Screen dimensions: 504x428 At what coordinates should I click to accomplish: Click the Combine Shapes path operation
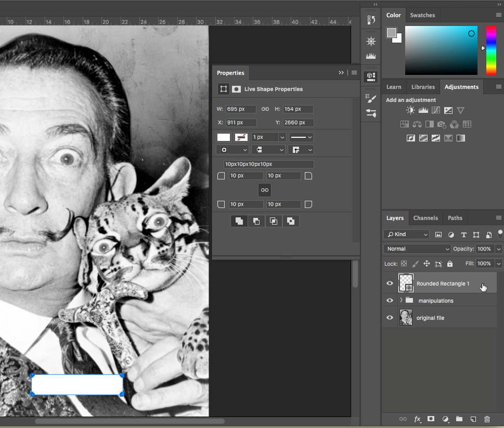[x=239, y=221]
